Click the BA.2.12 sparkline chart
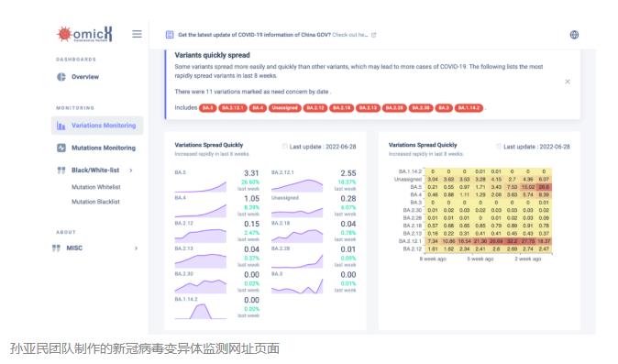Viewport: 618px width, 364px height. [x=201, y=236]
